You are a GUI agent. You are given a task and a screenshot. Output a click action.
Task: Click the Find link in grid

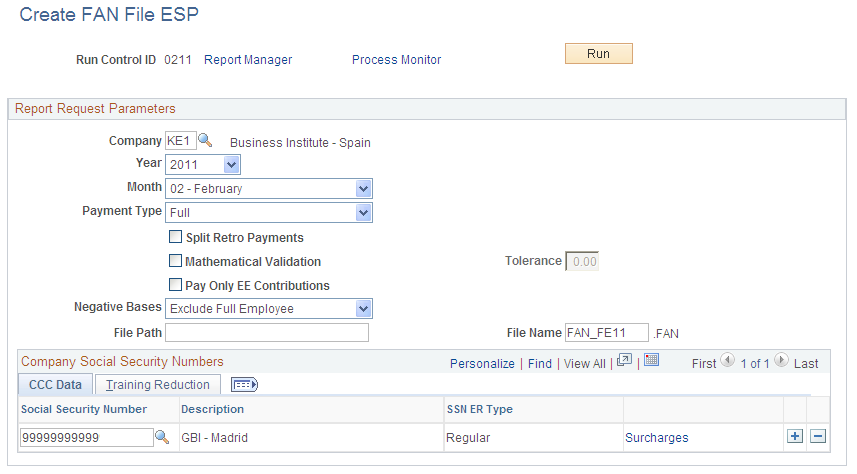click(540, 364)
